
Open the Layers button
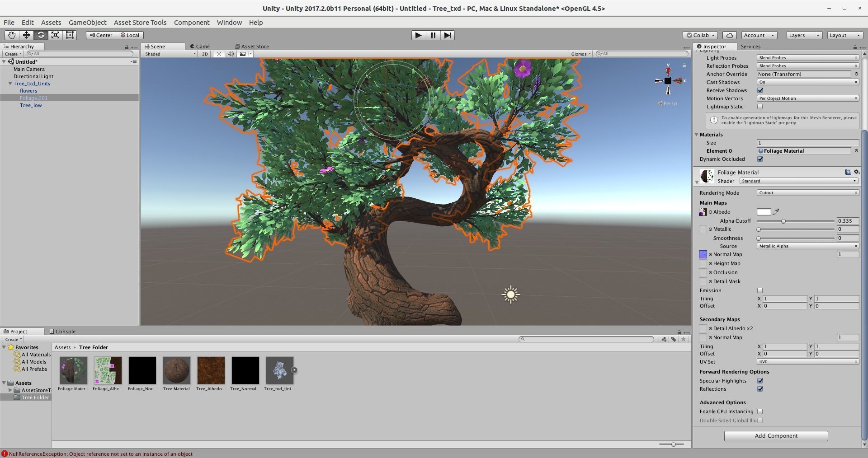coord(804,35)
